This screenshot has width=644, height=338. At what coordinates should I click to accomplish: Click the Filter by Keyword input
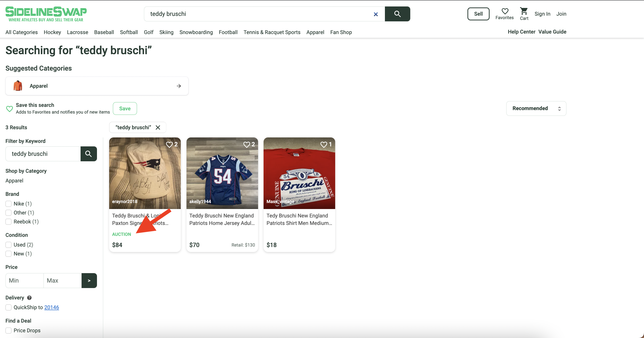(43, 154)
